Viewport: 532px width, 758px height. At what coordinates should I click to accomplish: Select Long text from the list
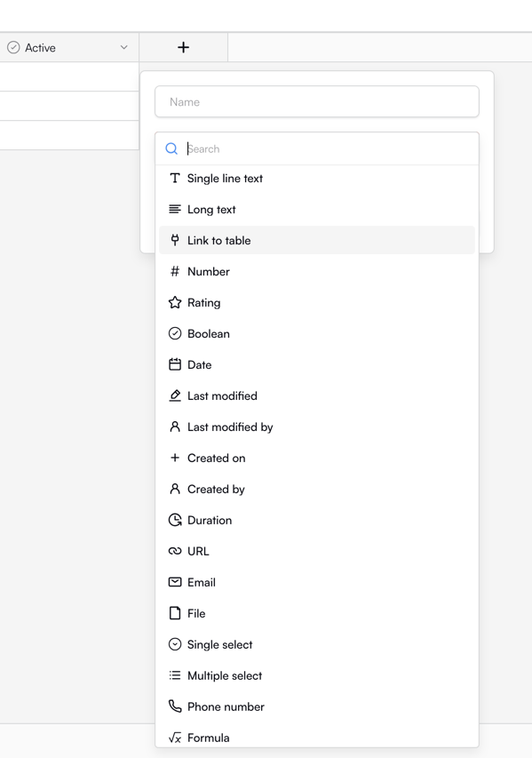click(x=317, y=210)
